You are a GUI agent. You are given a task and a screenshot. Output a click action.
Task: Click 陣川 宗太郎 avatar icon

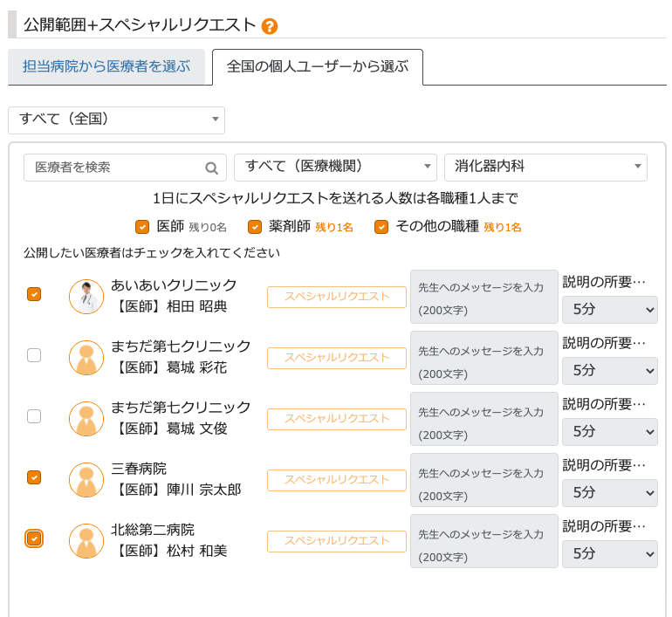pos(86,480)
